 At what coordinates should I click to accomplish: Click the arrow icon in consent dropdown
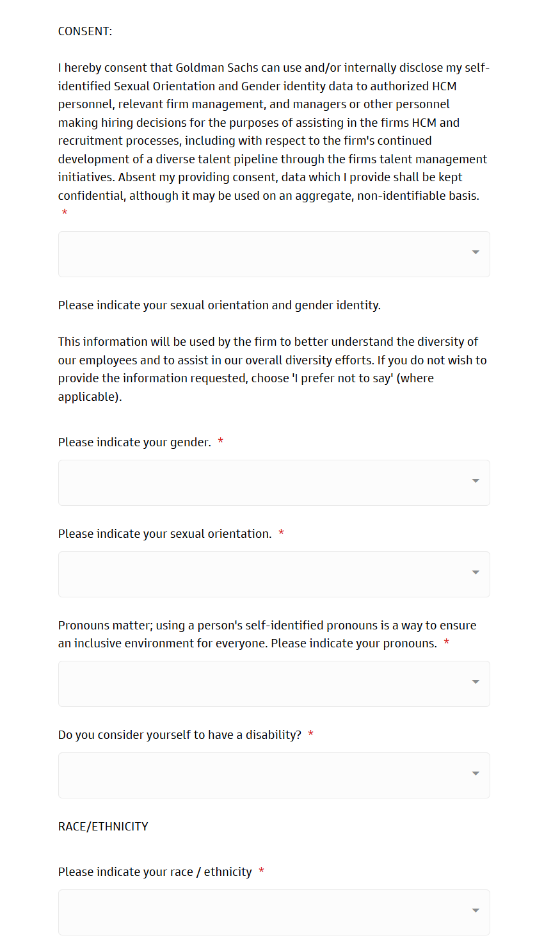tap(476, 252)
